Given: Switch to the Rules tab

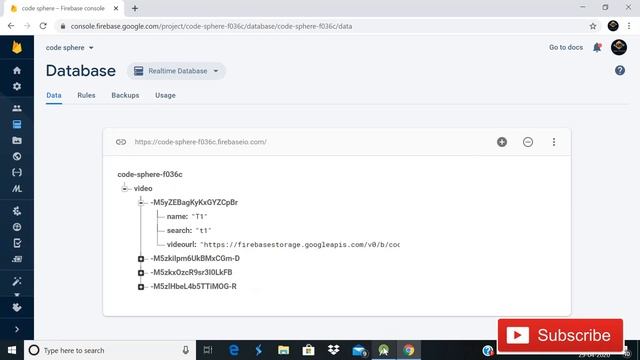Looking at the screenshot, I should pyautogui.click(x=86, y=95).
